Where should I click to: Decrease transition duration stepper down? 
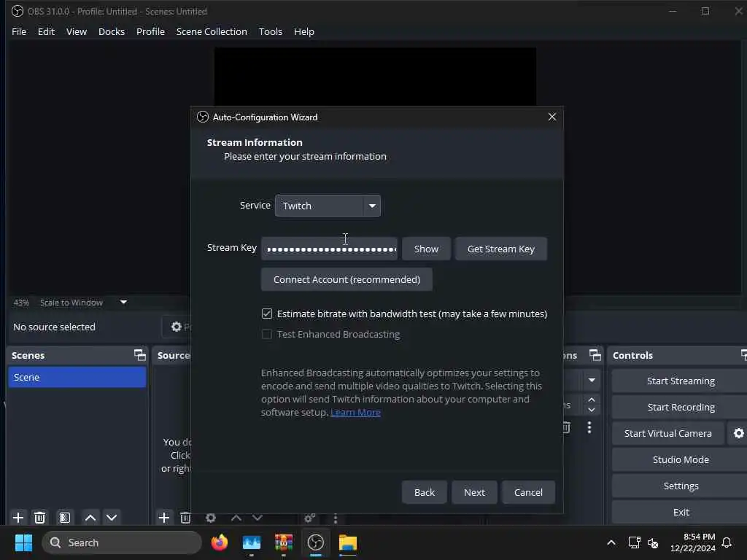(x=592, y=410)
